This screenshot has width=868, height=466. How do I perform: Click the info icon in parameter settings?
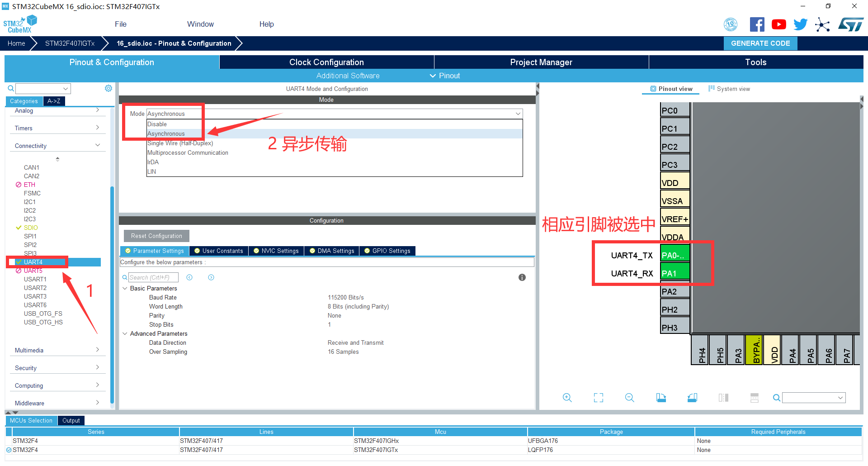coord(522,277)
